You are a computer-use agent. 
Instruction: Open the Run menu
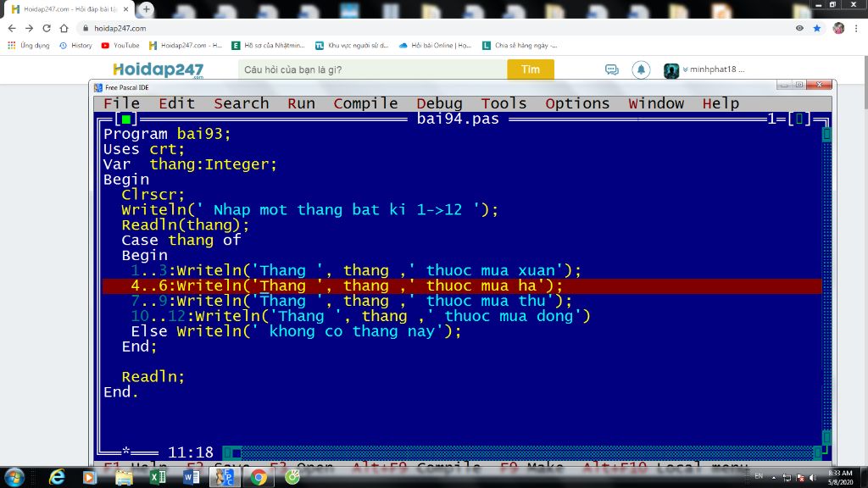(301, 103)
